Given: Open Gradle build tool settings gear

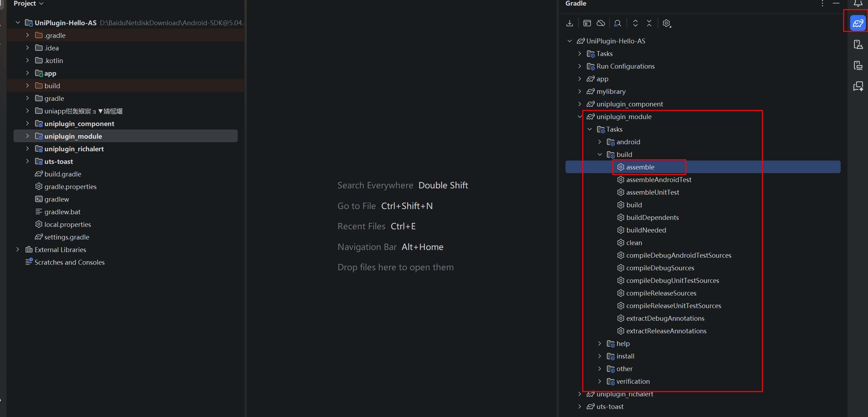Looking at the screenshot, I should [667, 23].
